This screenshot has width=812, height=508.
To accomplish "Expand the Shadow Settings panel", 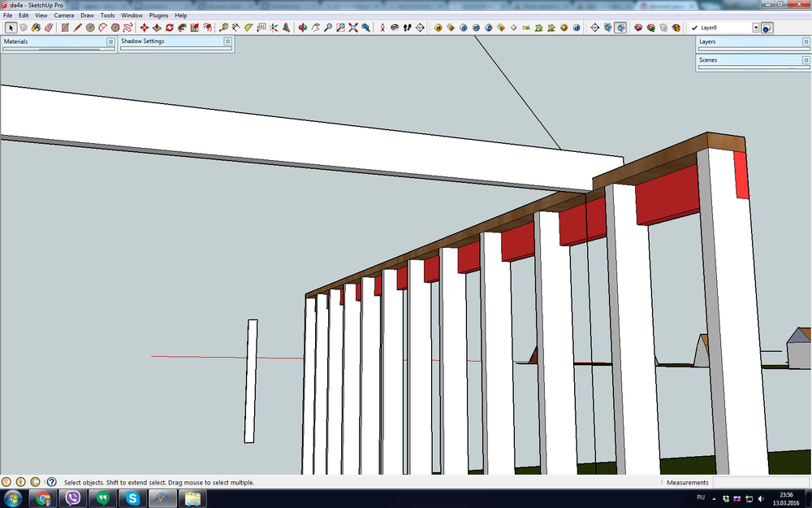I will pos(230,41).
